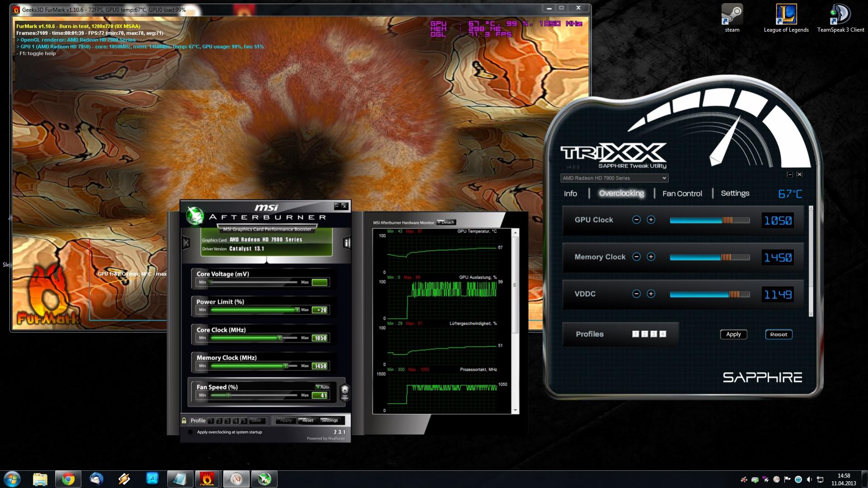This screenshot has width=868, height=488.
Task: Adjust the GPU Clock slider in TriXX
Action: pyautogui.click(x=709, y=220)
